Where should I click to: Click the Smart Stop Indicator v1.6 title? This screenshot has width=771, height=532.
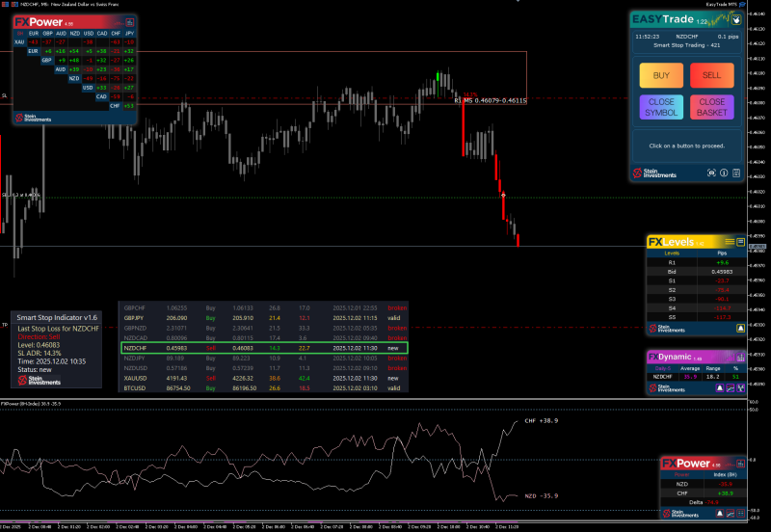click(57, 318)
